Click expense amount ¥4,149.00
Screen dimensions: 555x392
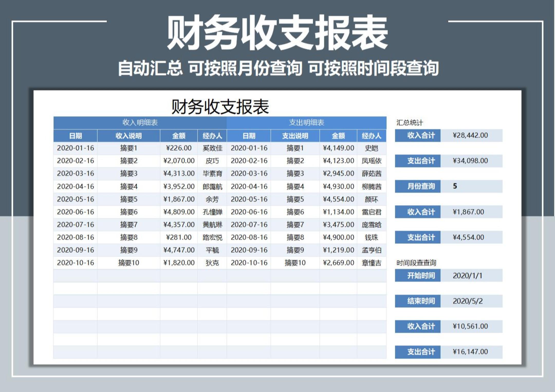click(x=338, y=148)
